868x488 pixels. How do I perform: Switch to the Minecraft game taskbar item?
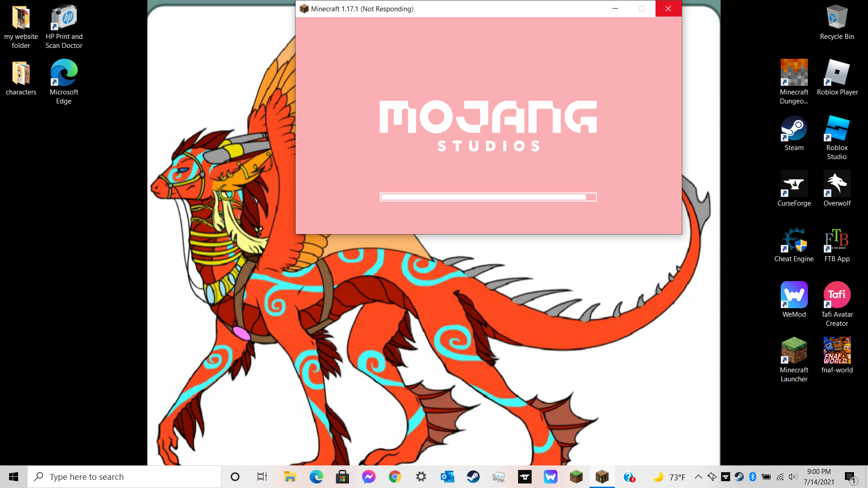[602, 477]
